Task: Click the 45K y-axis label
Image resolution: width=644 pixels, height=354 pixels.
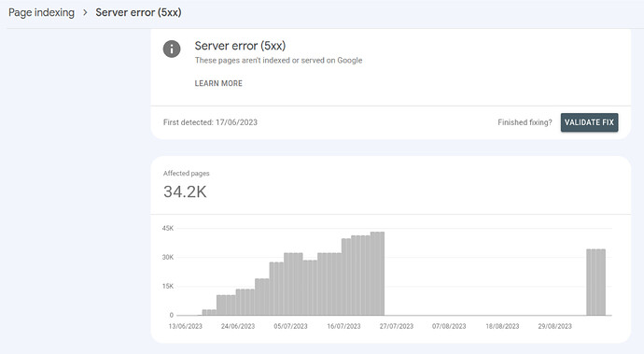Action: (x=168, y=228)
